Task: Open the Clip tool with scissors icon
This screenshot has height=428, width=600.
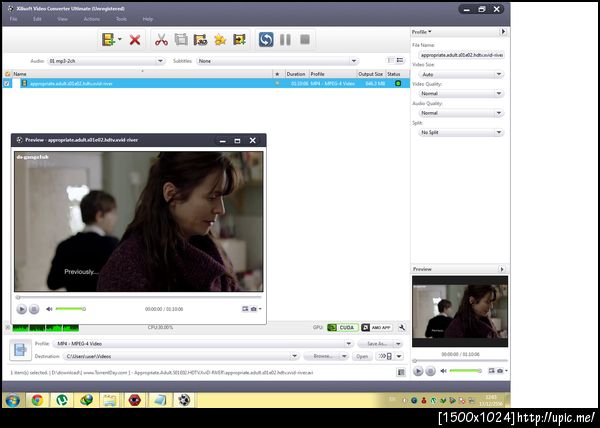Action: pyautogui.click(x=161, y=39)
